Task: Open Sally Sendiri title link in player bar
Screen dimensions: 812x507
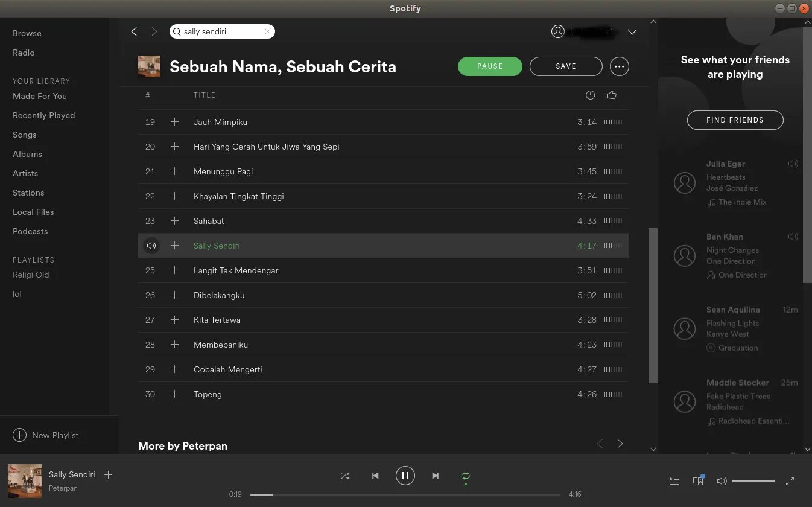Action: [72, 474]
